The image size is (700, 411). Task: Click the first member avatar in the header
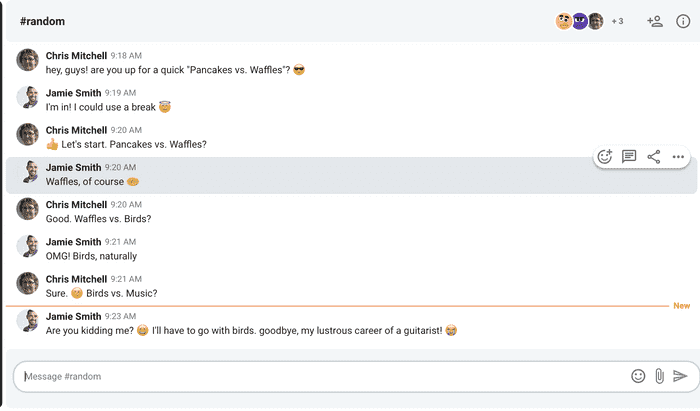[564, 21]
